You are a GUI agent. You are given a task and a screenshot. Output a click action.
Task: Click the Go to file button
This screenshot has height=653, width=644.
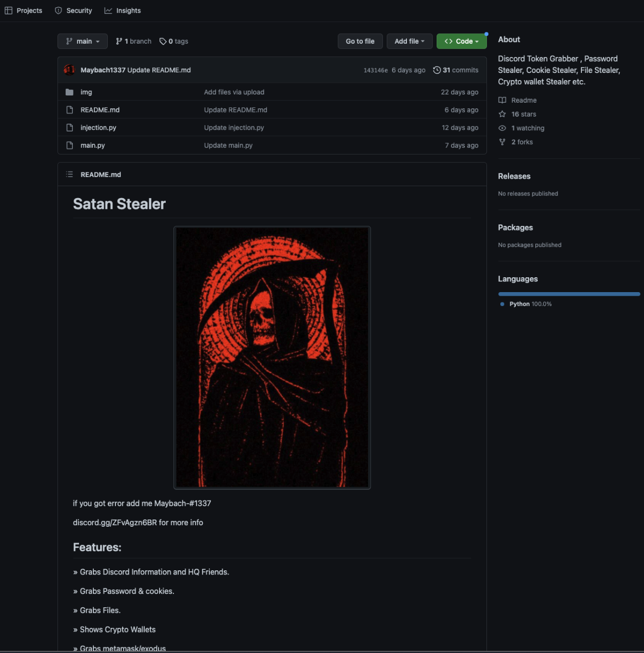360,41
